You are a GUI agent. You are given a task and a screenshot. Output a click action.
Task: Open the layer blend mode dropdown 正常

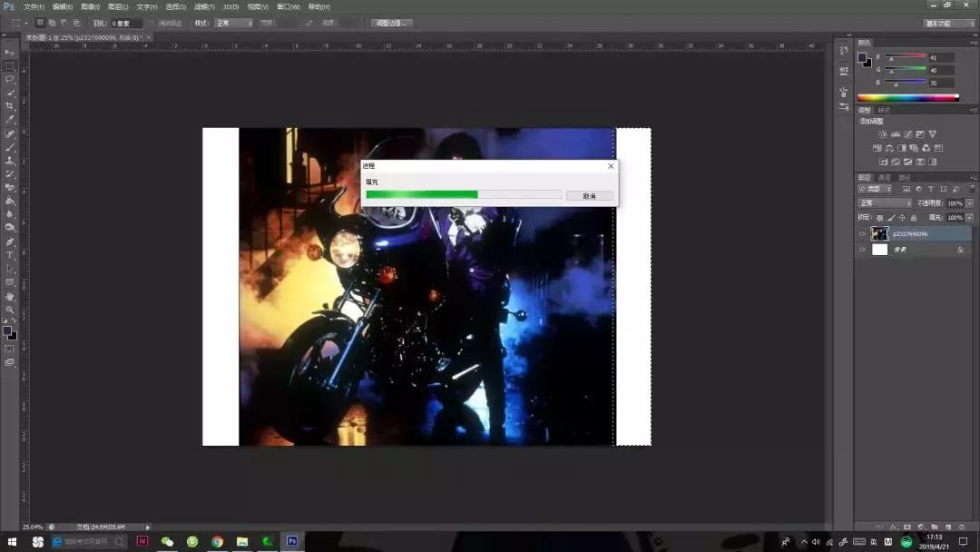885,203
